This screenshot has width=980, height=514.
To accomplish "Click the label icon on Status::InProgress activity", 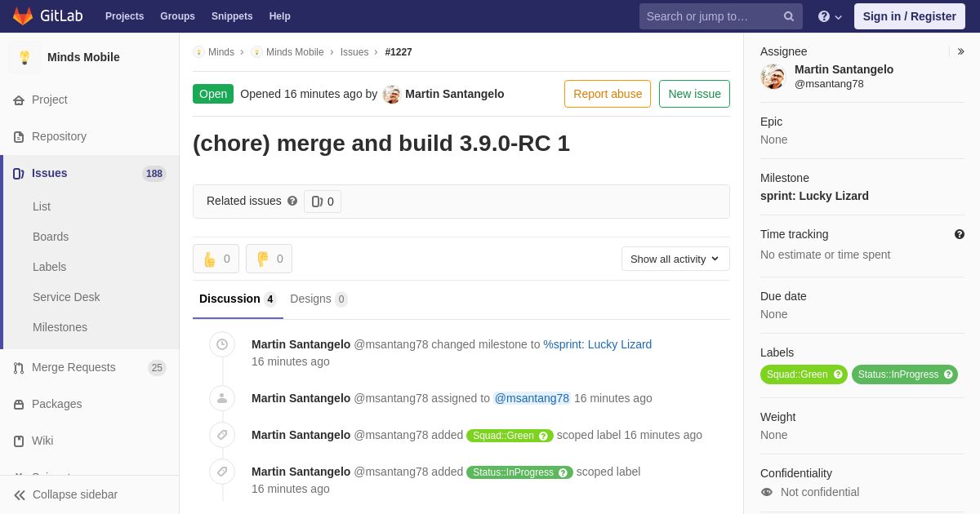I will pyautogui.click(x=222, y=472).
